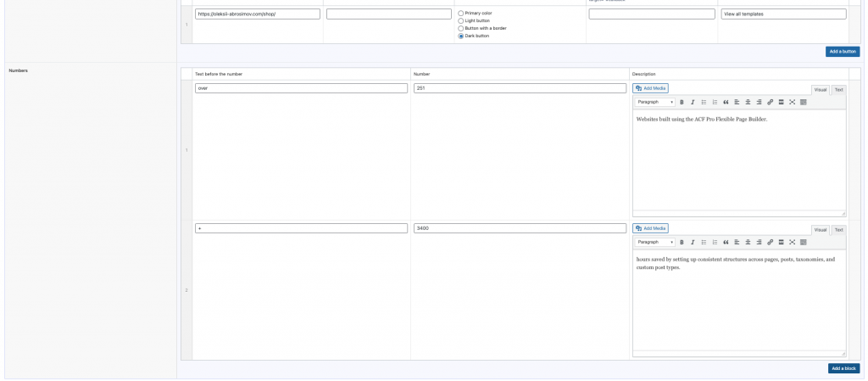Insert link in first Description editor
This screenshot has width=868, height=381.
(x=770, y=103)
